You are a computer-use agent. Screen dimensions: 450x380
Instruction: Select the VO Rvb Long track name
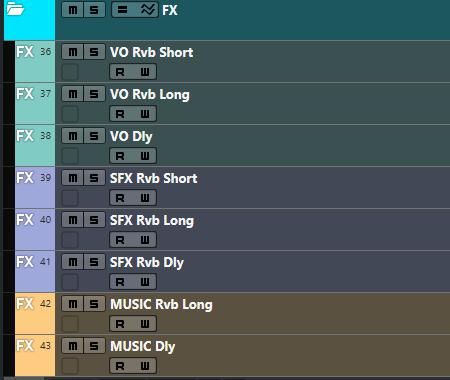150,95
